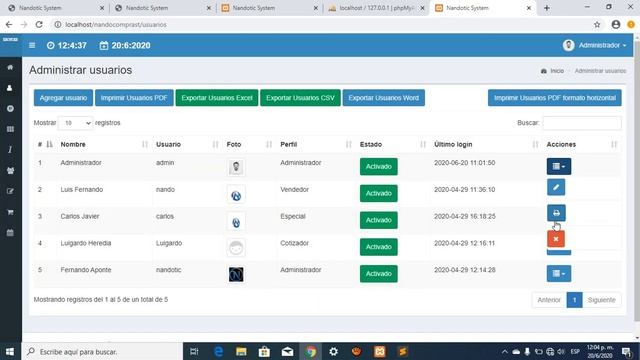Open the home icon in sidebar
The image size is (640, 360).
pyautogui.click(x=10, y=67)
